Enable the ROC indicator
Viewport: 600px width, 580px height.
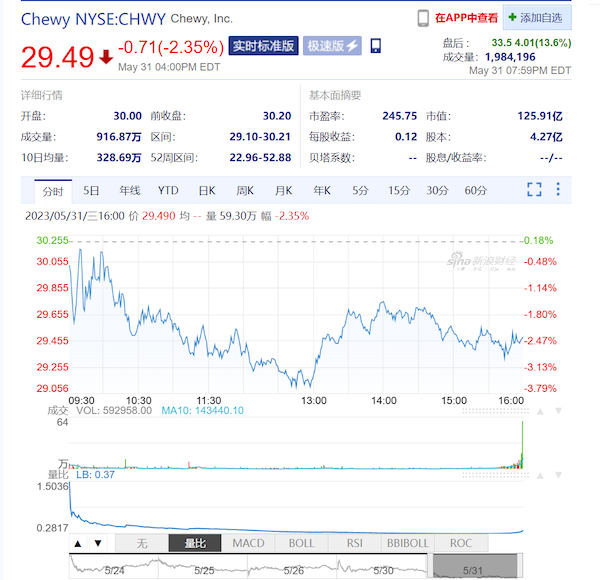coord(461,543)
